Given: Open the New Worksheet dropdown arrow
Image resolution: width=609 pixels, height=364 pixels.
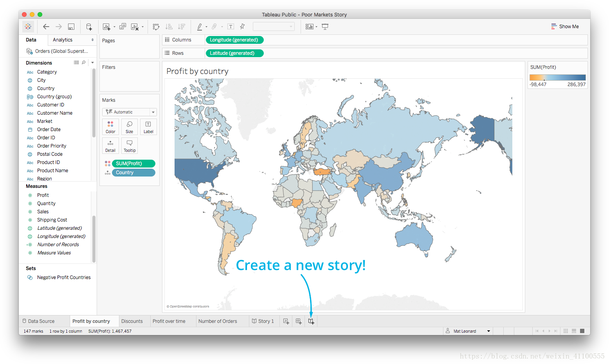Looking at the screenshot, I should 114,27.
